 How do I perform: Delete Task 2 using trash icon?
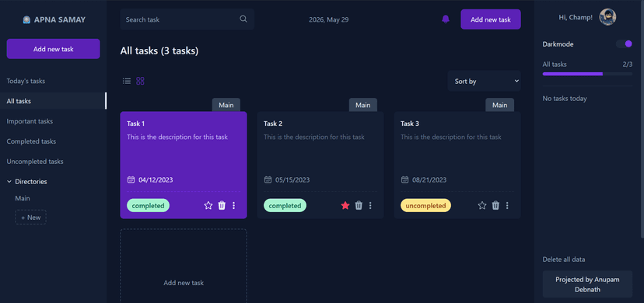[359, 205]
